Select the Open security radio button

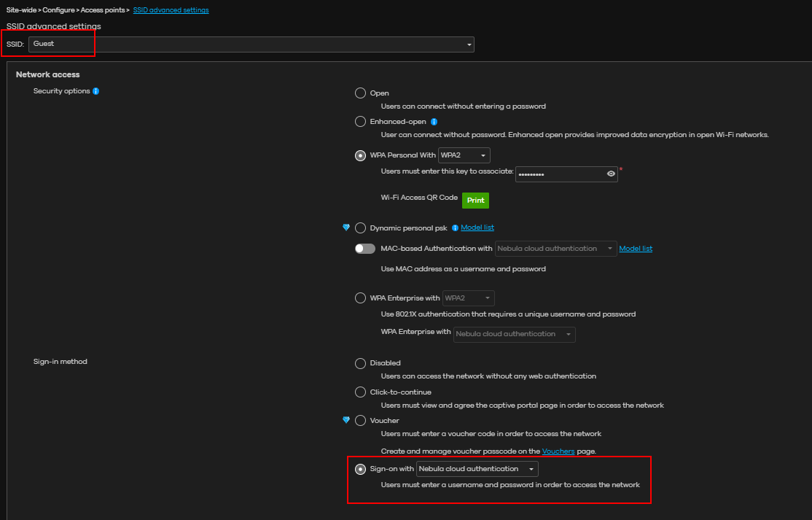click(x=360, y=93)
